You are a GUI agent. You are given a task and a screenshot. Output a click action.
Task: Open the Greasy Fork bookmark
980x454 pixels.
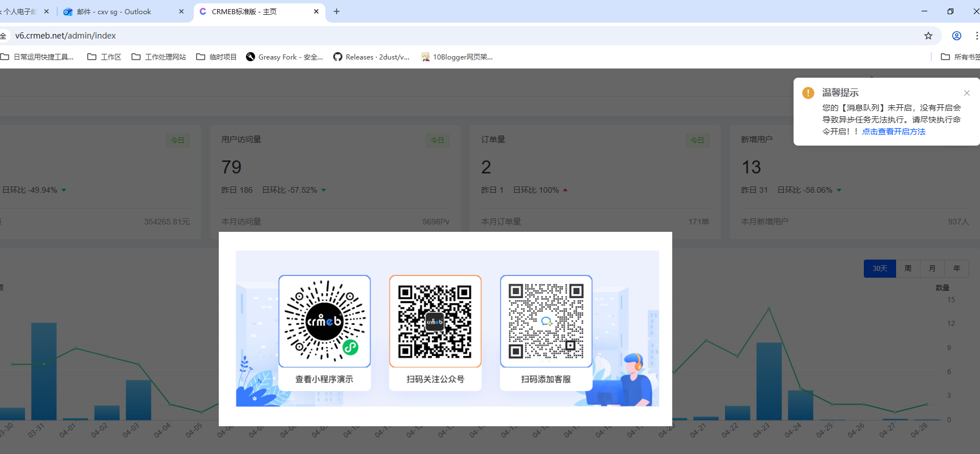coord(285,57)
